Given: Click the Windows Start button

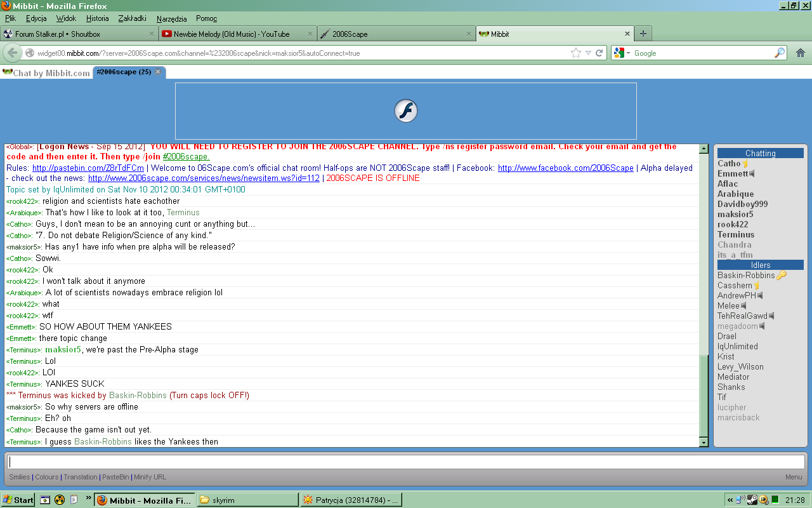Looking at the screenshot, I should coord(18,500).
